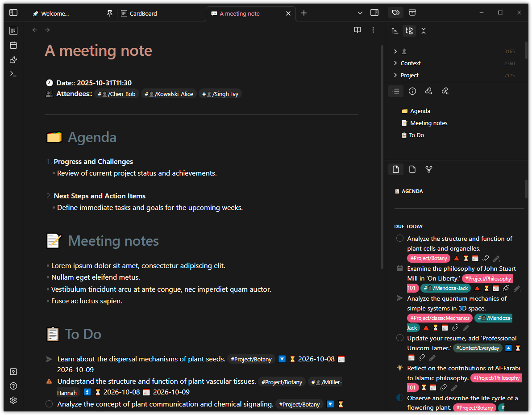
Task: Open settings gear icon
Action: click(x=13, y=400)
